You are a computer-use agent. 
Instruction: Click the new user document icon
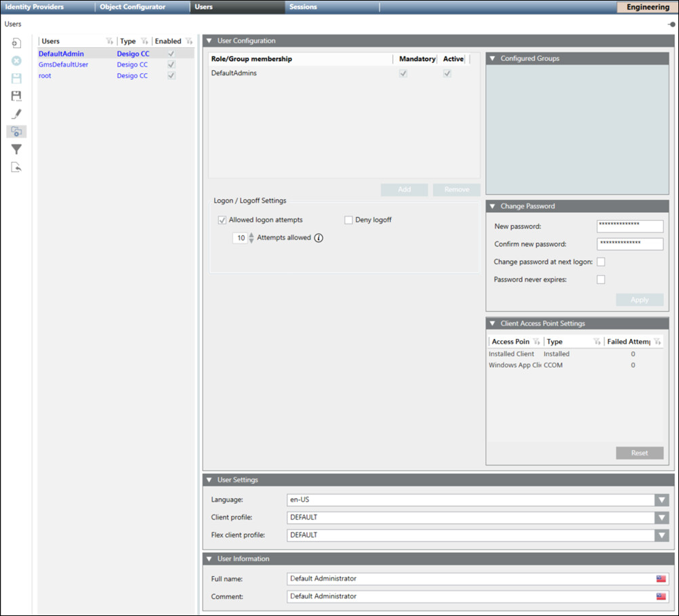pos(17,43)
